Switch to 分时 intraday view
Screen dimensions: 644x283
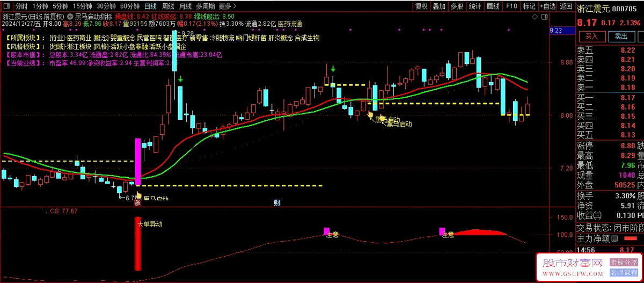(21, 6)
